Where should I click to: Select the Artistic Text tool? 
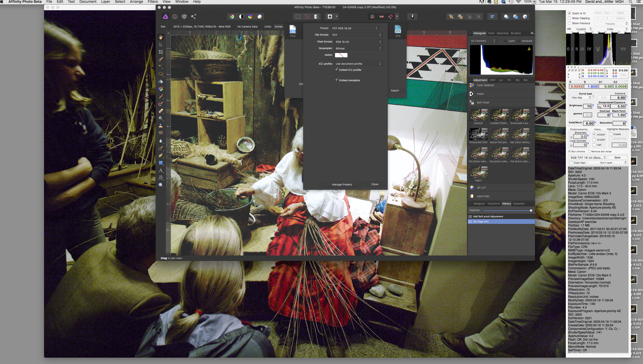point(161,170)
